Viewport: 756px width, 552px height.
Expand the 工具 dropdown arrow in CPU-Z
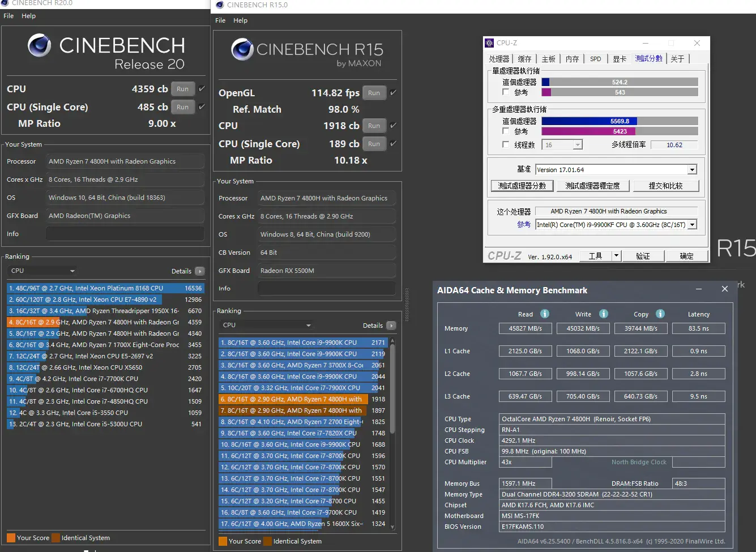[x=616, y=256]
